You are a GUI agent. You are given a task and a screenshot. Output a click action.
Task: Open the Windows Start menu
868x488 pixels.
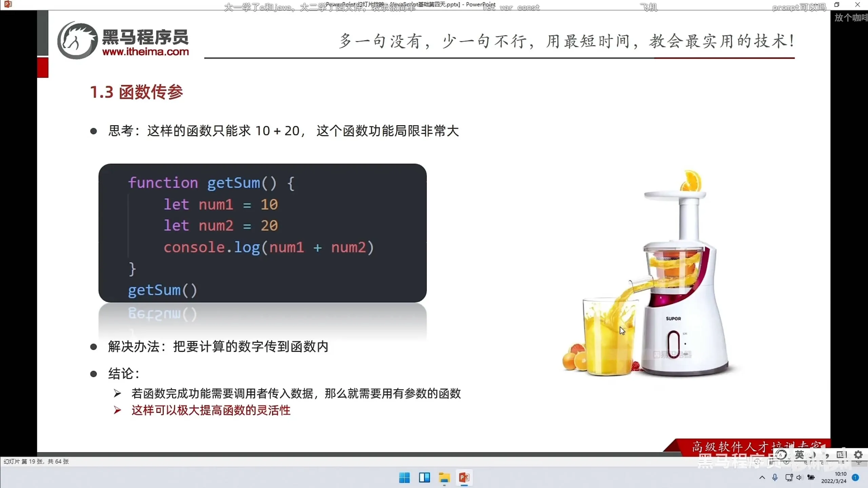pos(404,477)
